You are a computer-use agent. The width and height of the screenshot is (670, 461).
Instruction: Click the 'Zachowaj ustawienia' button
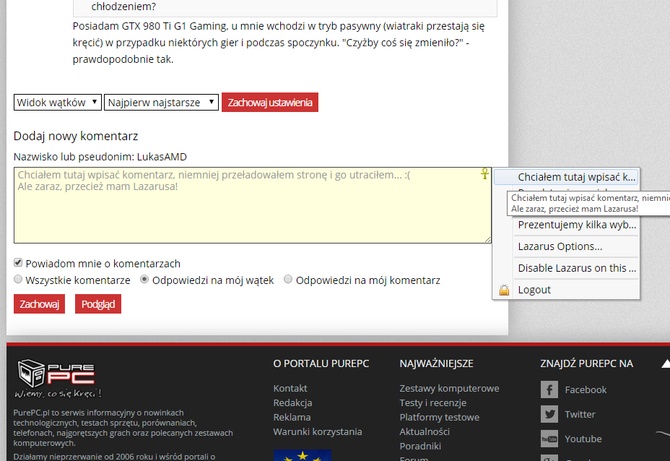(x=270, y=103)
